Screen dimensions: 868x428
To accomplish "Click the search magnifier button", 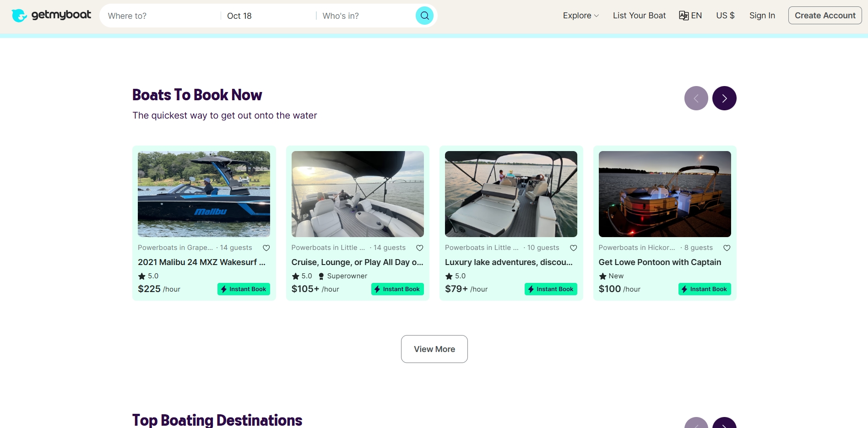I will pyautogui.click(x=424, y=16).
